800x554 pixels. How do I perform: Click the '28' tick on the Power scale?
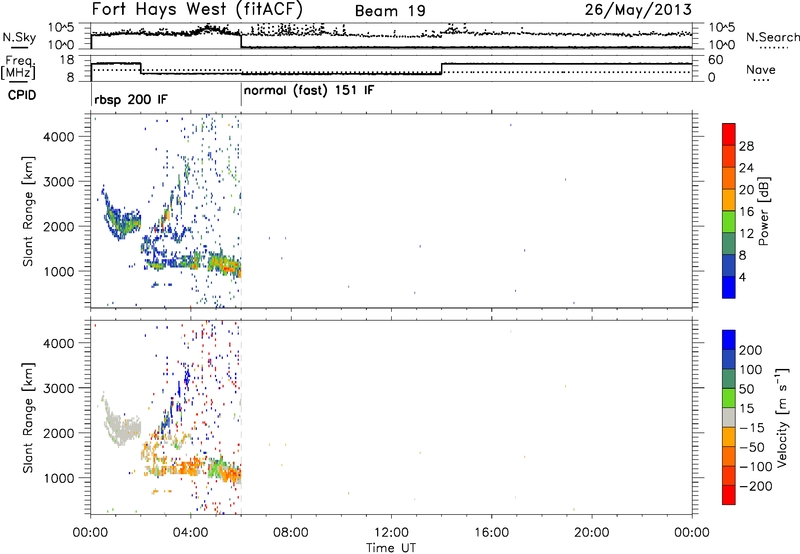[x=746, y=146]
